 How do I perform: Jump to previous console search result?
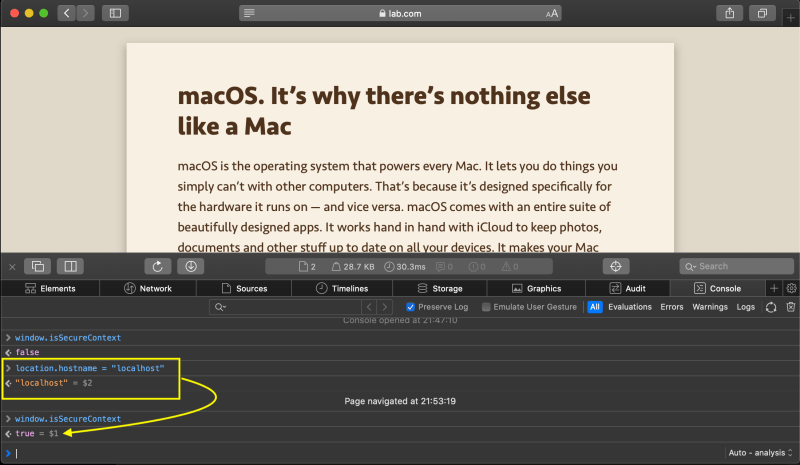click(x=369, y=307)
